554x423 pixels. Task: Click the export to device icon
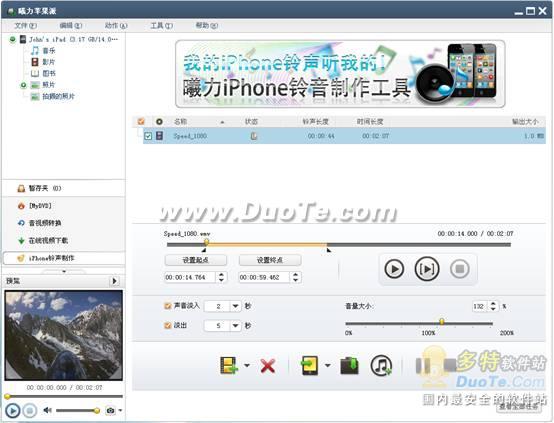click(309, 365)
